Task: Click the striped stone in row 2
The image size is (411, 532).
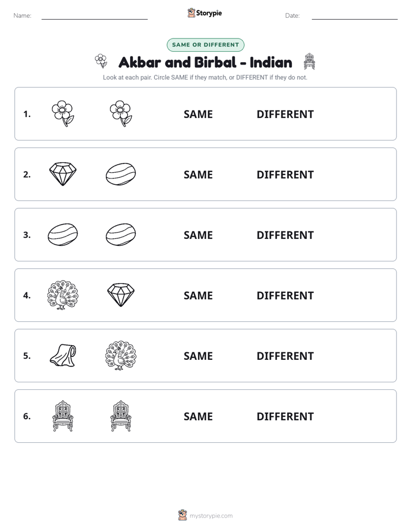Action: coord(121,174)
